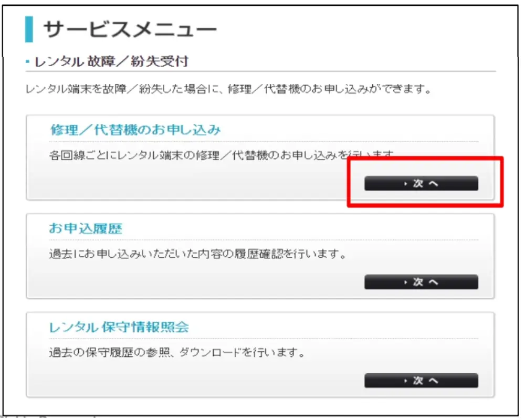
Task: Click 次へ button in お申込履歴 section
Action: tap(421, 282)
